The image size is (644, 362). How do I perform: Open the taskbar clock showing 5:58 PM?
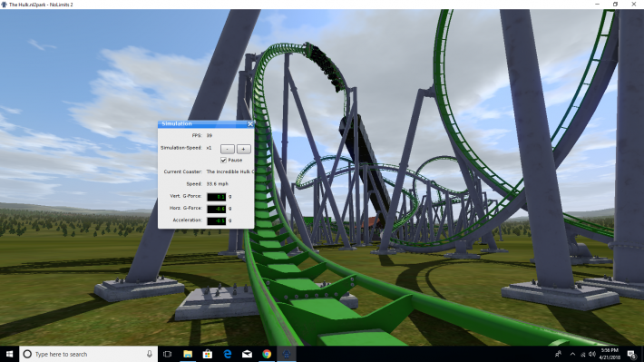[x=610, y=354]
